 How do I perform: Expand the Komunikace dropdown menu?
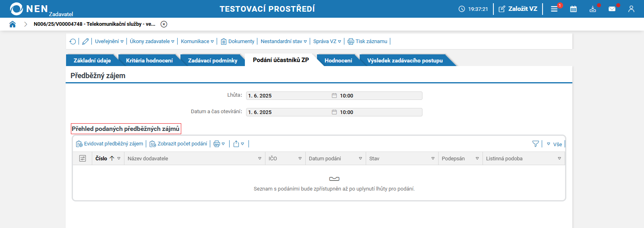coord(197,41)
